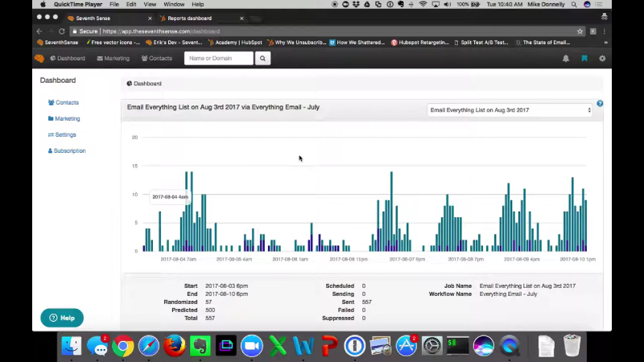The image size is (644, 362).
Task: Go to Subscription in the sidebar
Action: 67,150
